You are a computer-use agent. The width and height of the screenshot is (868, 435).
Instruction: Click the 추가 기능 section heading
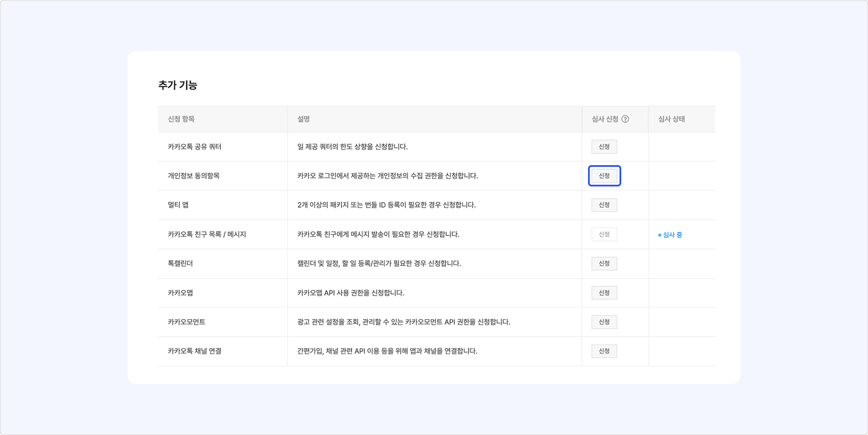tap(178, 85)
